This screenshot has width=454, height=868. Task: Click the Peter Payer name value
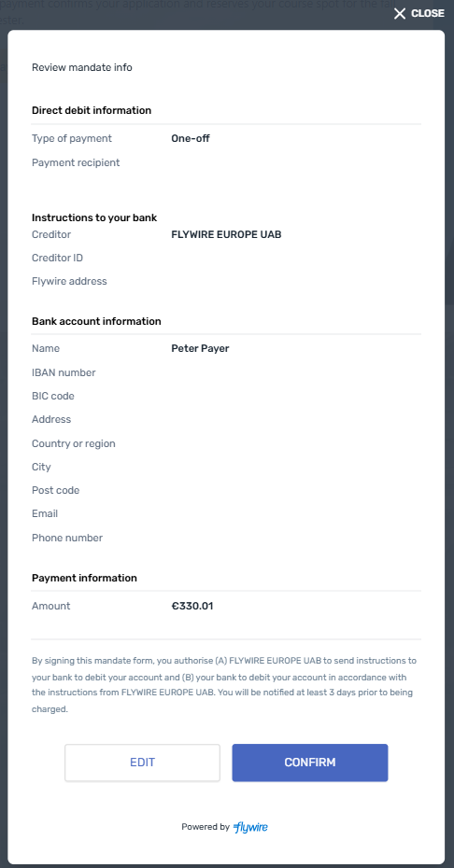pyautogui.click(x=200, y=349)
